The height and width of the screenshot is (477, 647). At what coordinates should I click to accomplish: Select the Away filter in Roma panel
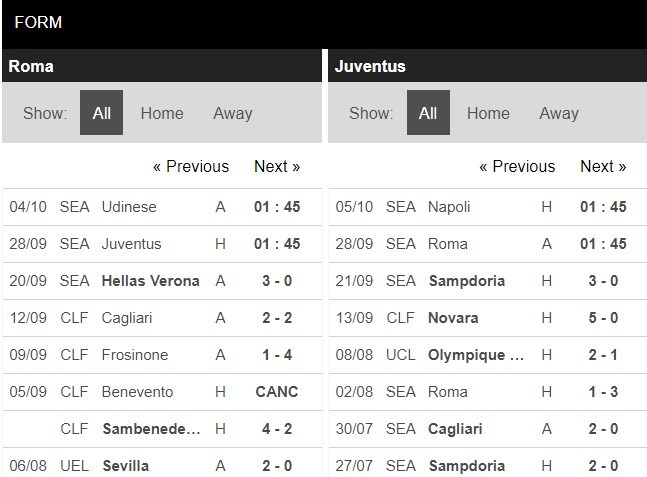(232, 113)
